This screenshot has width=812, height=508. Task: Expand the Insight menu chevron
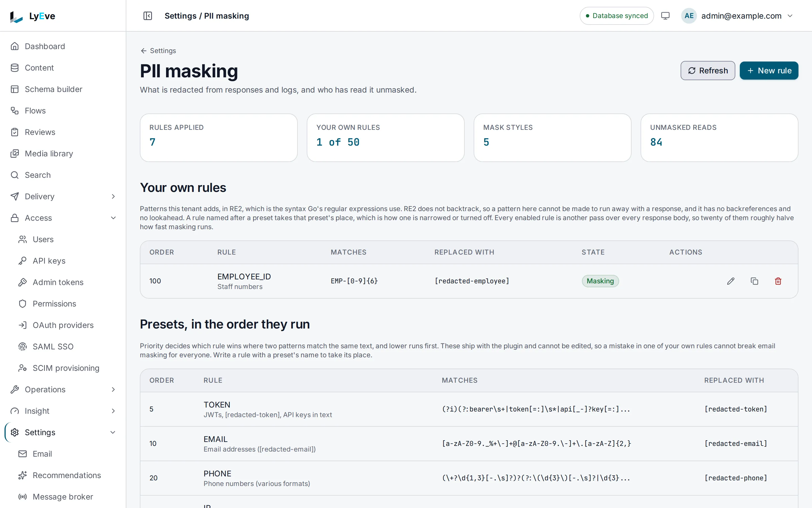[113, 411]
